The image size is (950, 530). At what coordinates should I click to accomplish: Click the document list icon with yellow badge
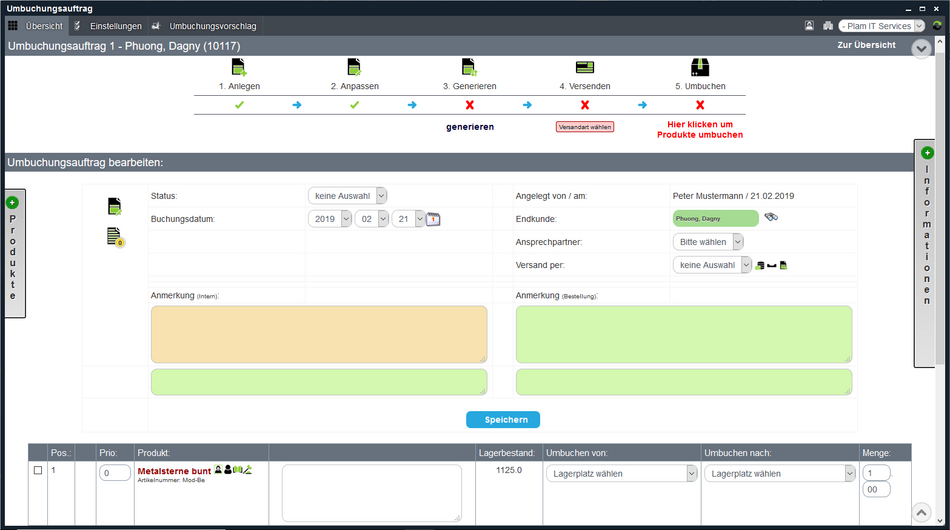[x=114, y=237]
